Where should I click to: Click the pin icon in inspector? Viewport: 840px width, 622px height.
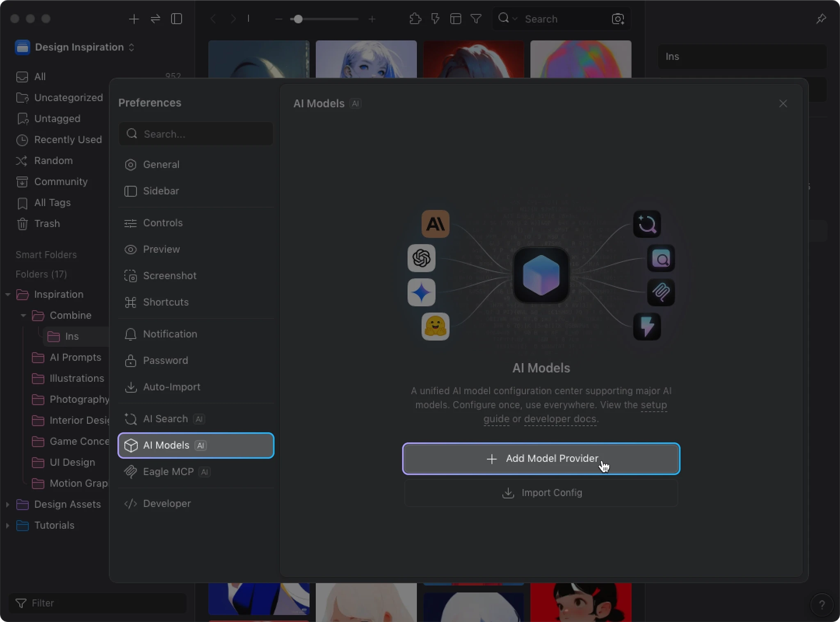click(821, 19)
